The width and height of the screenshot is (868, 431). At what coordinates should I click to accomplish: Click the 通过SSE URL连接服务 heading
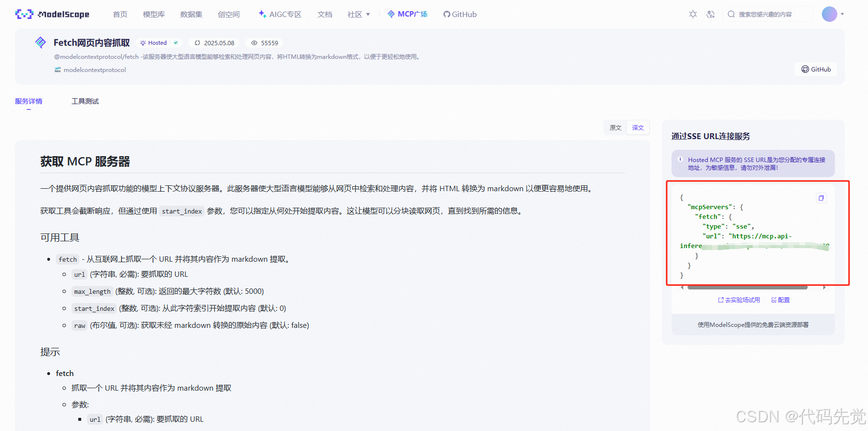710,136
